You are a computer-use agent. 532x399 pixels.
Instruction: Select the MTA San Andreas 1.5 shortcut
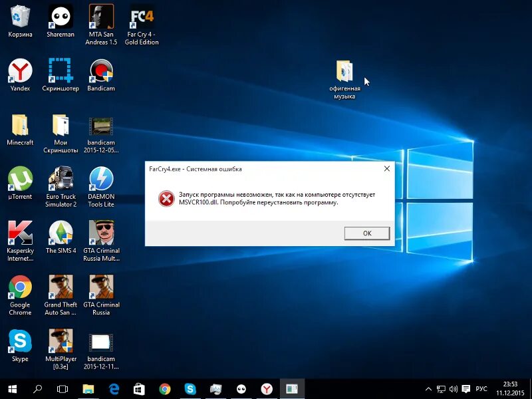point(101,25)
